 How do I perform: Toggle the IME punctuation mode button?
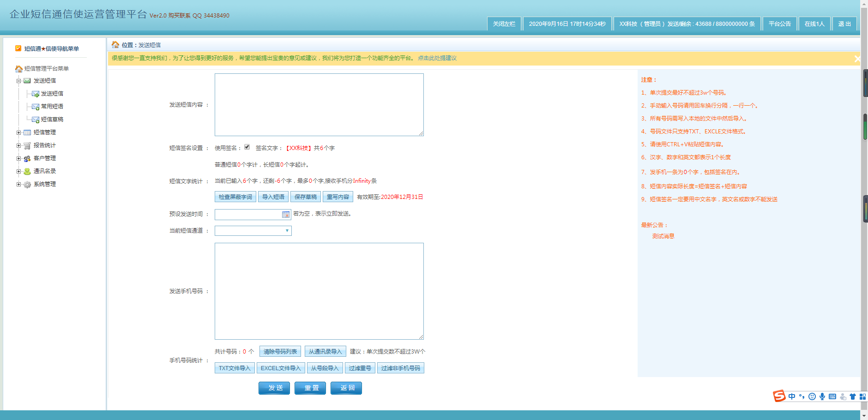pyautogui.click(x=802, y=396)
